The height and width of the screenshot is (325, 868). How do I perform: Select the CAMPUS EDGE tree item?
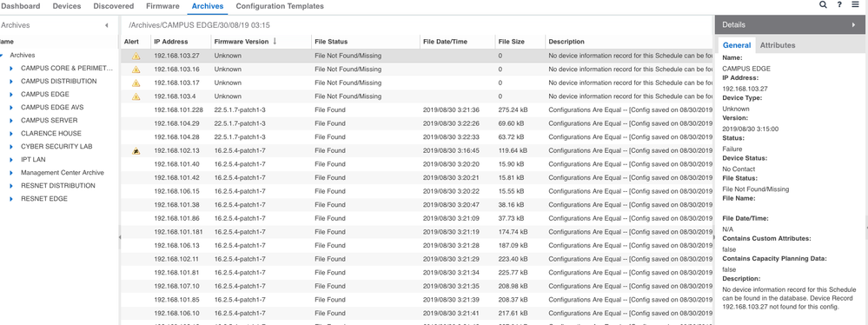pyautogui.click(x=45, y=94)
